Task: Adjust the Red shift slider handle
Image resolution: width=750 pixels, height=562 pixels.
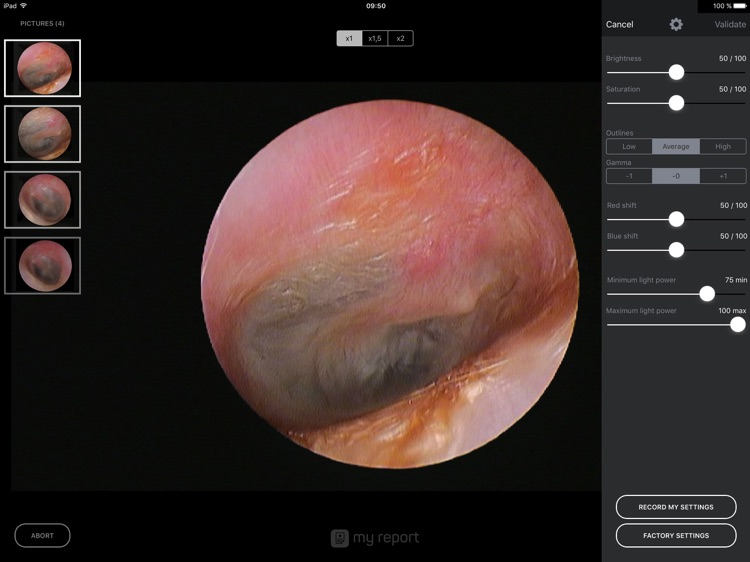Action: pos(676,219)
